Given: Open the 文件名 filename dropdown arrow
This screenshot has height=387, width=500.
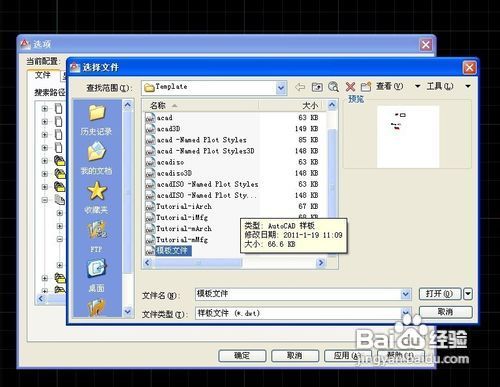Looking at the screenshot, I should (x=405, y=294).
